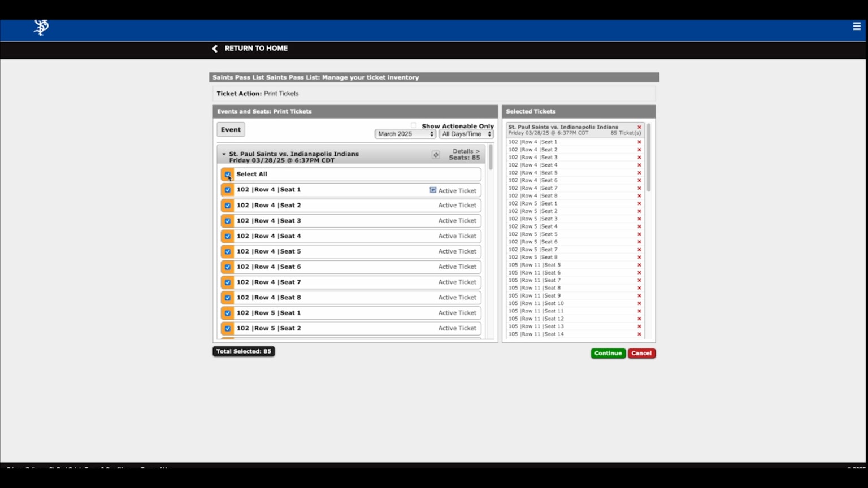
Task: Click the St. Paul Saints logo
Action: (41, 27)
